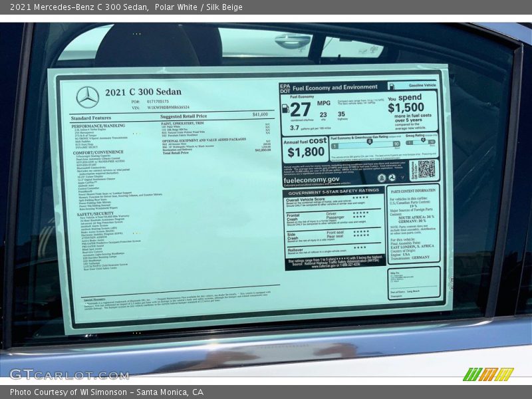Click the Overall Vehicle Score five stars
532x399 pixels.
[x=359, y=198]
